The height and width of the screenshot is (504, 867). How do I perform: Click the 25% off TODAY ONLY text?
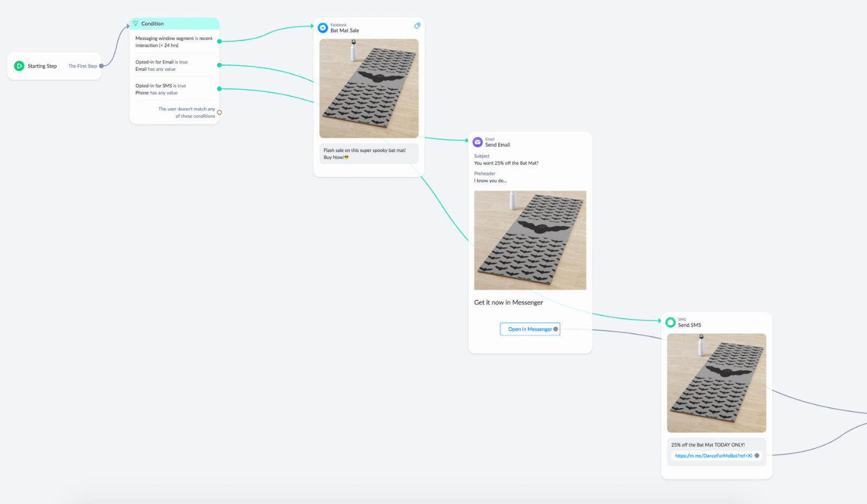click(x=708, y=445)
